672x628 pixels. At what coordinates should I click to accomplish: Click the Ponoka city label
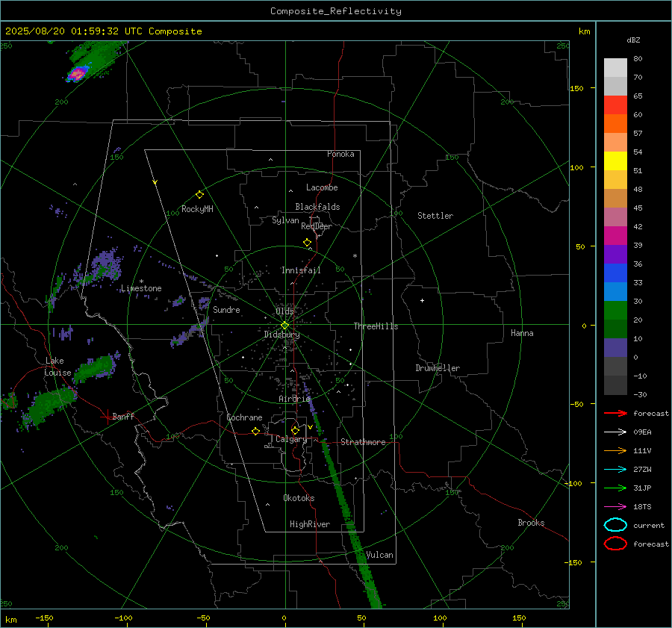click(x=340, y=154)
